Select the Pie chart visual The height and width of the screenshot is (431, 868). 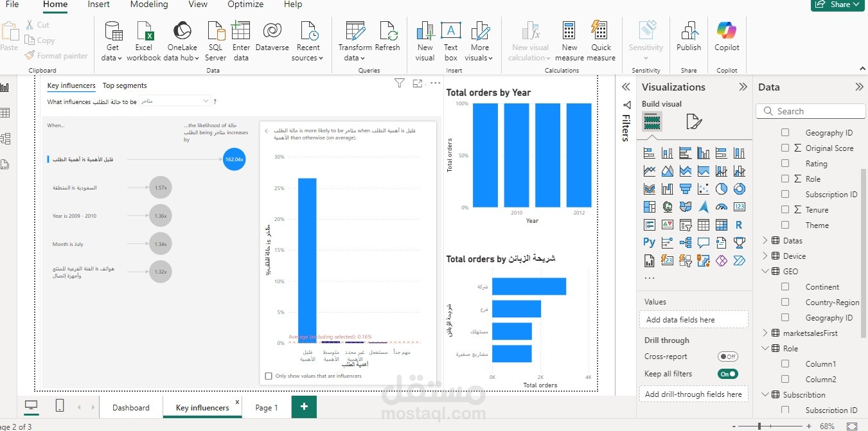point(721,189)
